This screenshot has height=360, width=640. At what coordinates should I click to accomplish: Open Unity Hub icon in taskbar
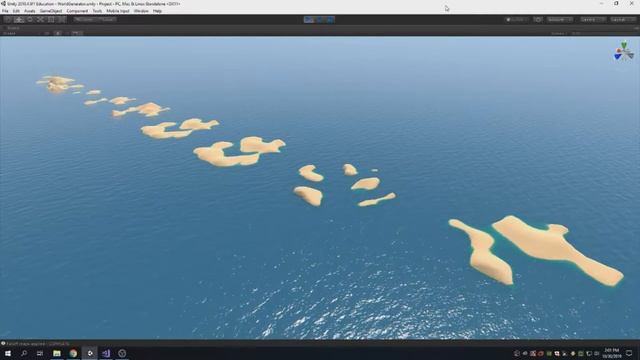click(122, 353)
